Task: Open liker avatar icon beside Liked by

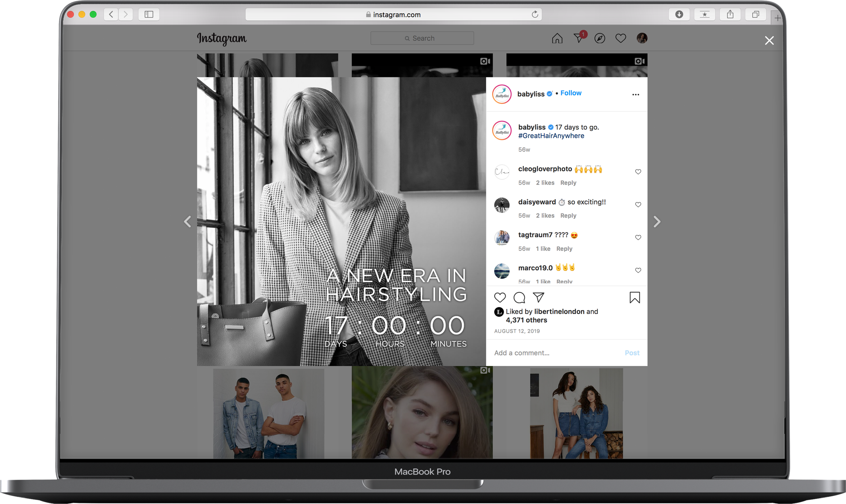Action: click(498, 312)
